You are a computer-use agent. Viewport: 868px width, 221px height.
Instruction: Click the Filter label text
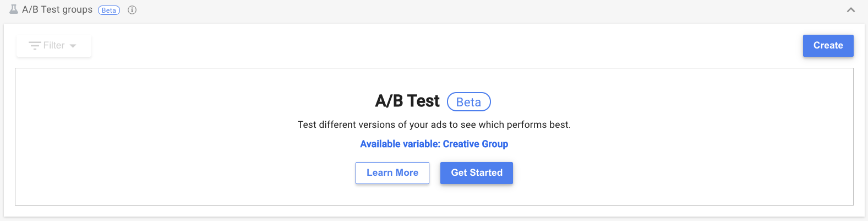(x=54, y=46)
